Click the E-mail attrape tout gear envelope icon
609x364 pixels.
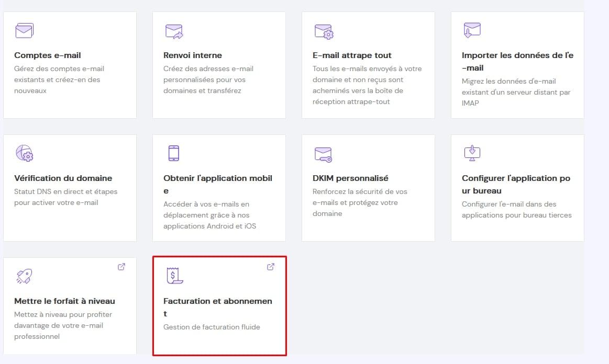324,31
